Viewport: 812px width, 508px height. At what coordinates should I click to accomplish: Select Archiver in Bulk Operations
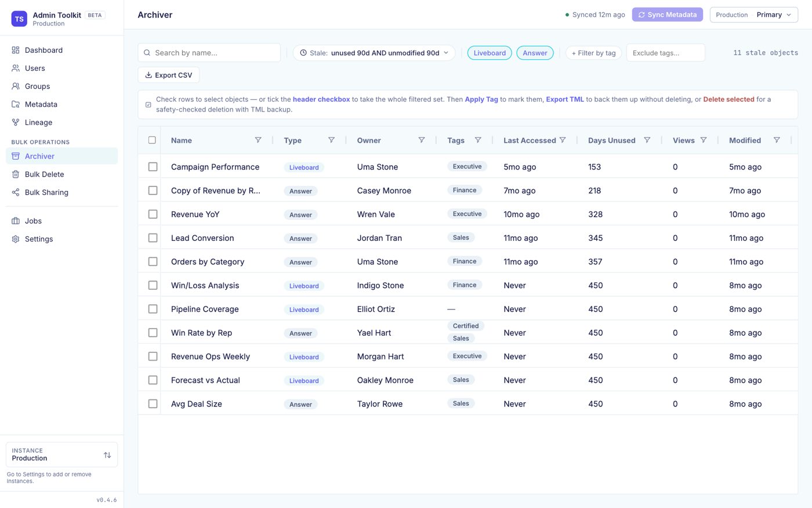(x=61, y=156)
